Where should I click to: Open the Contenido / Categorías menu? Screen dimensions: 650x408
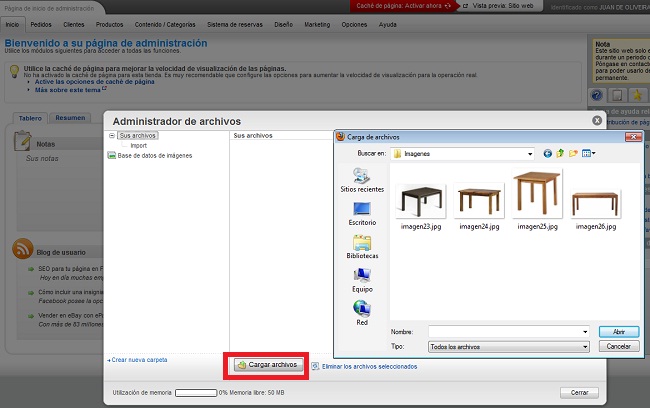pos(165,24)
